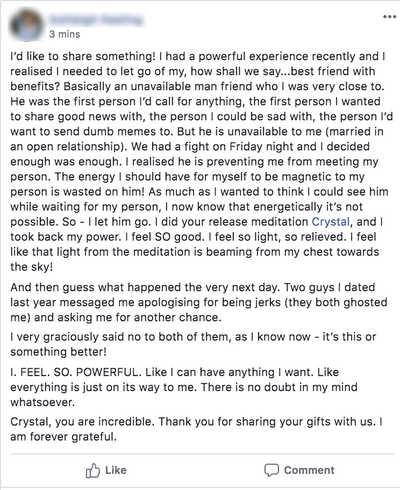Follow the Crystal mention link
The image size is (400, 490).
pos(331,222)
